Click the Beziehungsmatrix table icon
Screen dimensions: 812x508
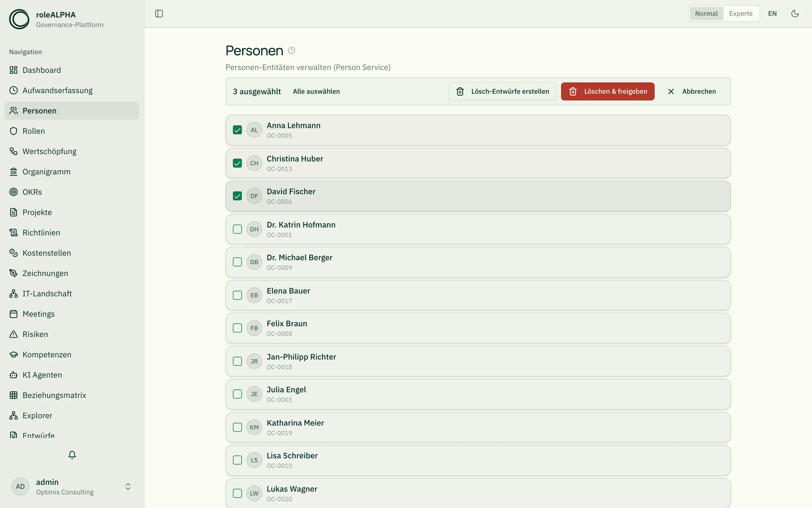point(14,395)
